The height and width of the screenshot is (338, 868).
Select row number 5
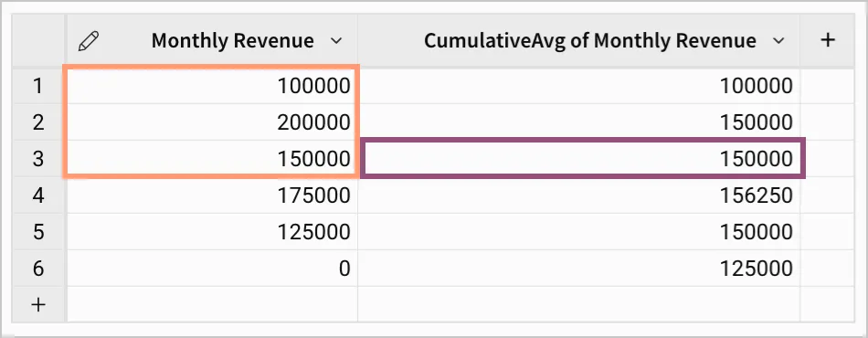point(37,232)
